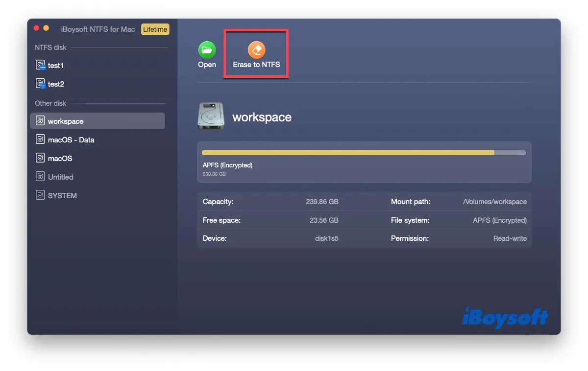Click the green Open folder icon

[x=207, y=50]
